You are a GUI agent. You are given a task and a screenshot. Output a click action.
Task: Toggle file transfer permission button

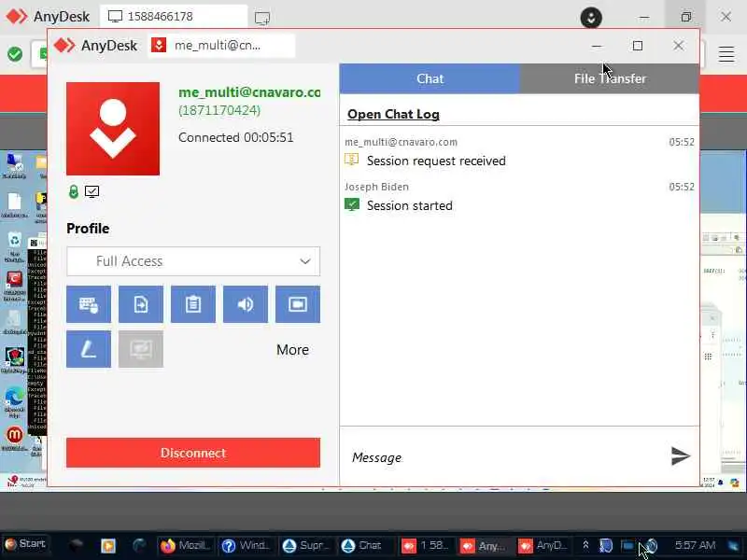(x=141, y=304)
